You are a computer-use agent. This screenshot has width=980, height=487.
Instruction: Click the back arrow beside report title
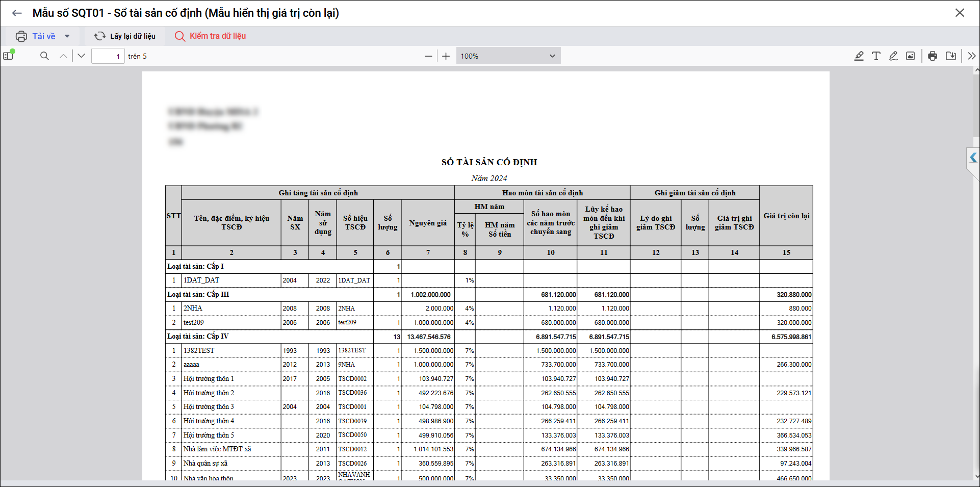(x=17, y=13)
